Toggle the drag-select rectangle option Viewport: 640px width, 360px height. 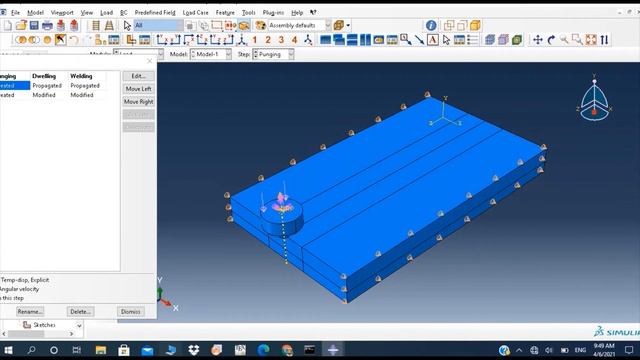(x=217, y=26)
